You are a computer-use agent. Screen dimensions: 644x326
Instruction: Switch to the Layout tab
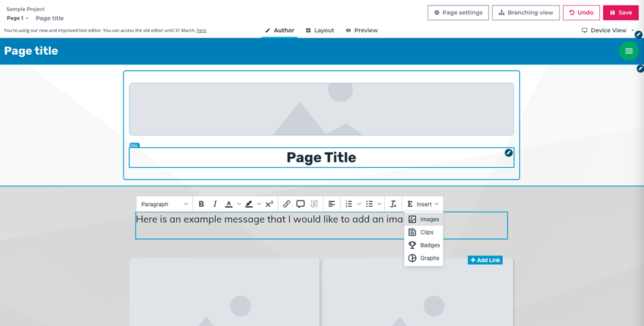click(320, 30)
